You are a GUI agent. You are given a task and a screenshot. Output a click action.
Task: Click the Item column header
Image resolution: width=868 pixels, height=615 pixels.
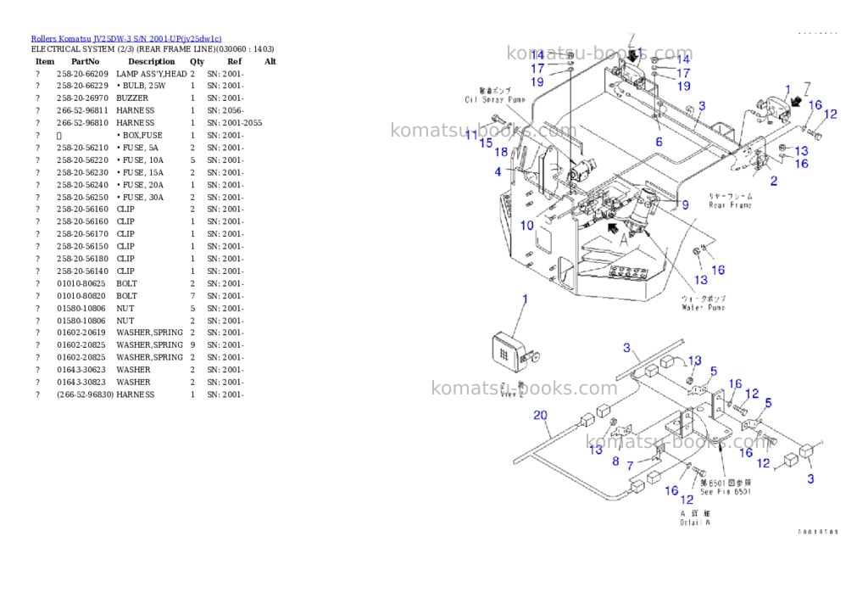click(45, 61)
